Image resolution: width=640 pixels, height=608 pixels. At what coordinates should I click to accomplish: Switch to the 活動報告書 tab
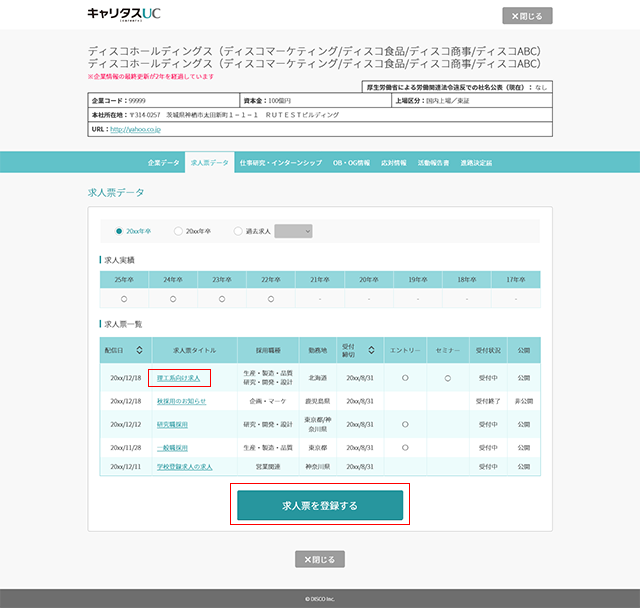(433, 163)
